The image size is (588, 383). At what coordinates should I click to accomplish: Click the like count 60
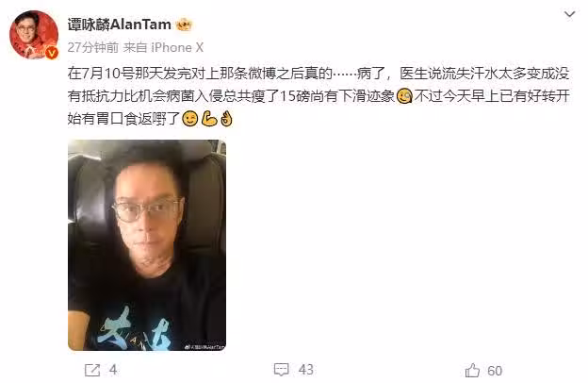pyautogui.click(x=495, y=371)
